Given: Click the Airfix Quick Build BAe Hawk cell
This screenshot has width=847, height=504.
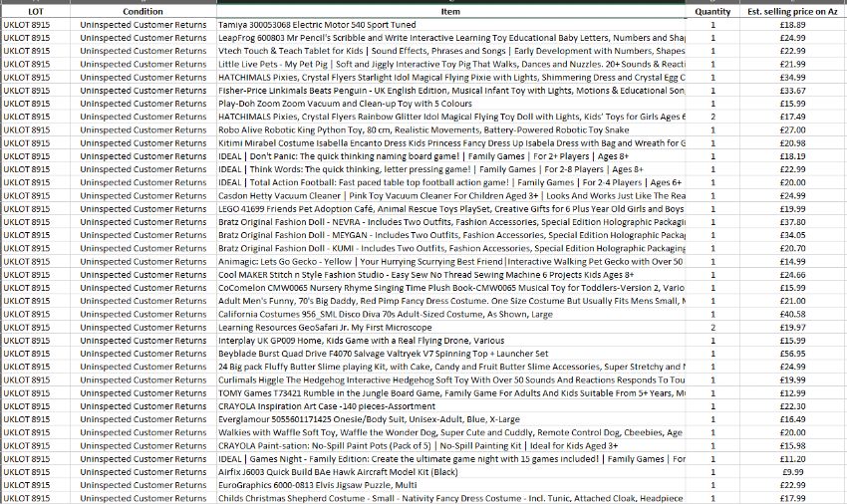Looking at the screenshot, I should 451,472.
